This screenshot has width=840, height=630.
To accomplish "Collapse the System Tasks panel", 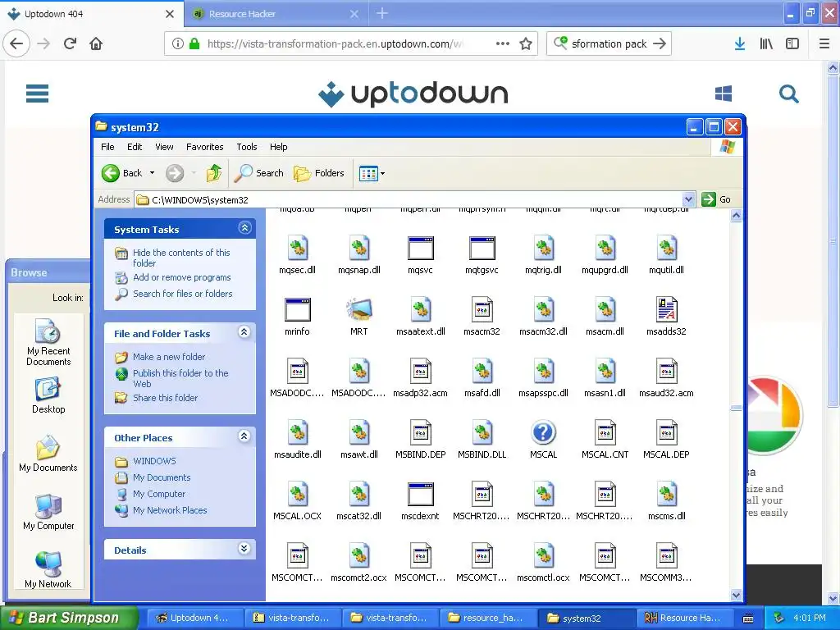I will tap(244, 228).
